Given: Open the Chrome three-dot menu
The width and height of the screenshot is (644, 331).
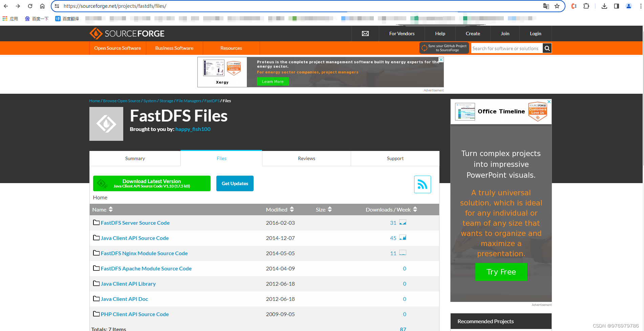Looking at the screenshot, I should point(641,6).
